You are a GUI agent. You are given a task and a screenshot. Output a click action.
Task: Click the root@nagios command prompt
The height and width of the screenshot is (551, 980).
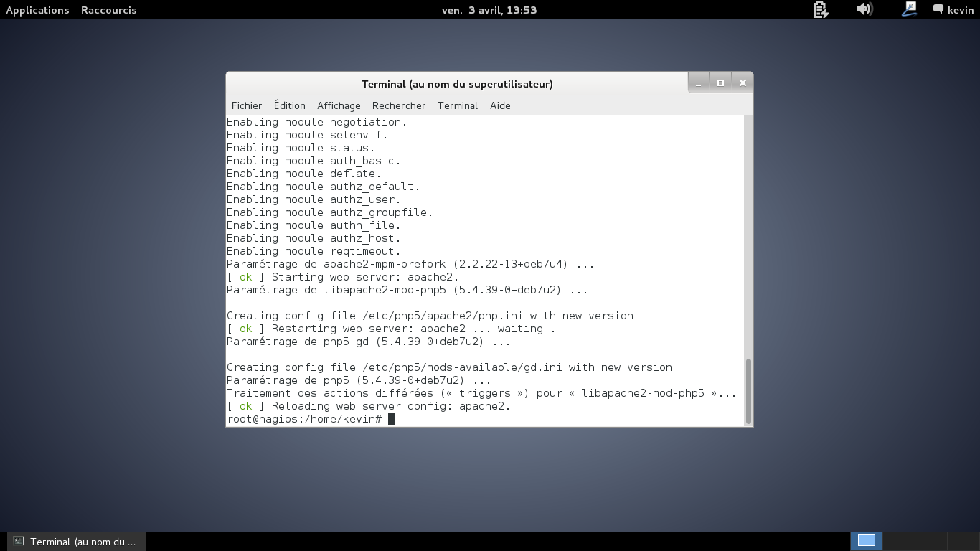pos(304,419)
